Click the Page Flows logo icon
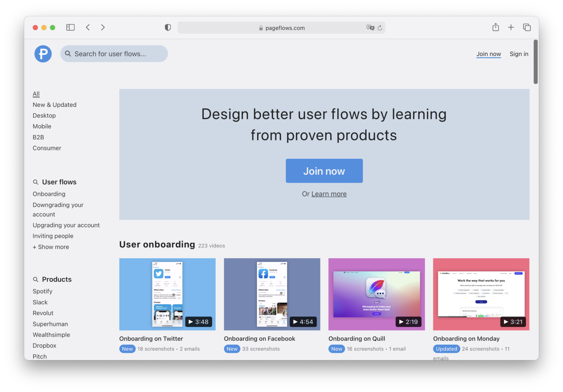The width and height of the screenshot is (563, 392). pyautogui.click(x=43, y=54)
